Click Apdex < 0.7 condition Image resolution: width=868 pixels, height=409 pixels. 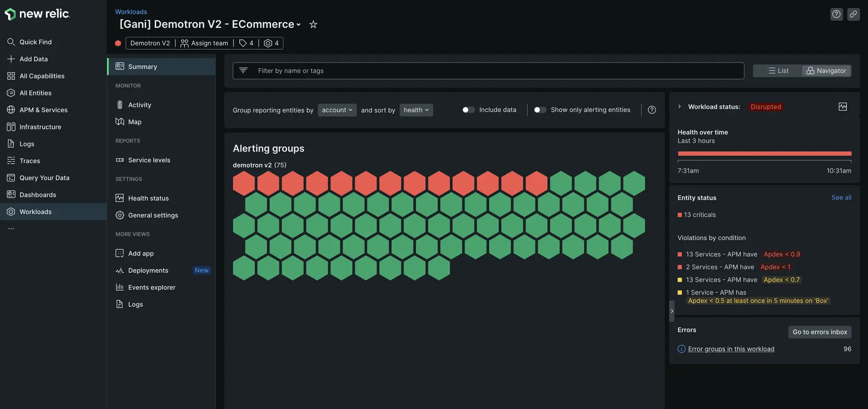click(x=782, y=280)
